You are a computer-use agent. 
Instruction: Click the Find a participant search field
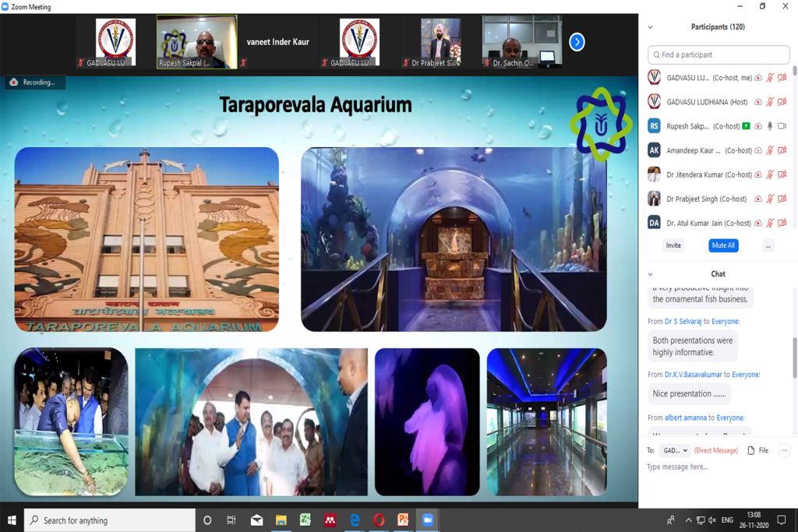pyautogui.click(x=719, y=55)
